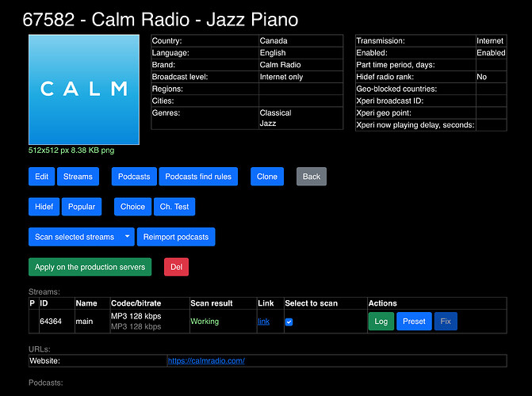Click the Enabled status value
The image size is (532, 396).
pyautogui.click(x=491, y=53)
